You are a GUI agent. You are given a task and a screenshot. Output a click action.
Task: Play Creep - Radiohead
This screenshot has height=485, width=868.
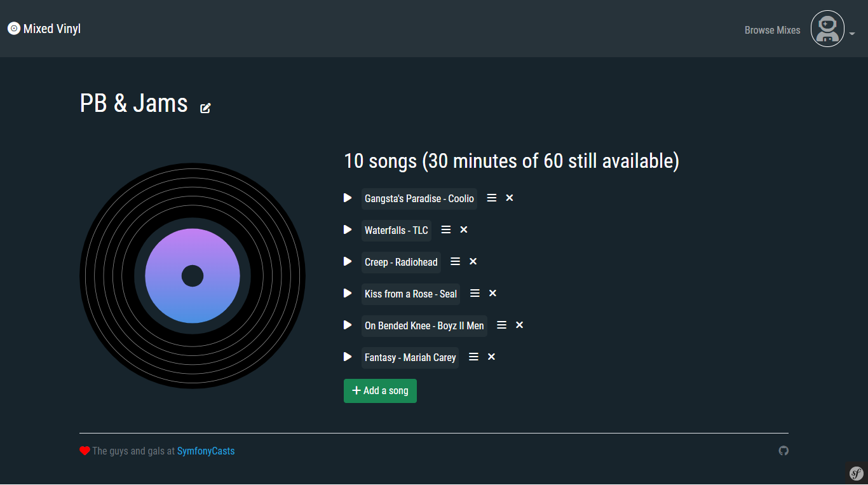(x=347, y=261)
